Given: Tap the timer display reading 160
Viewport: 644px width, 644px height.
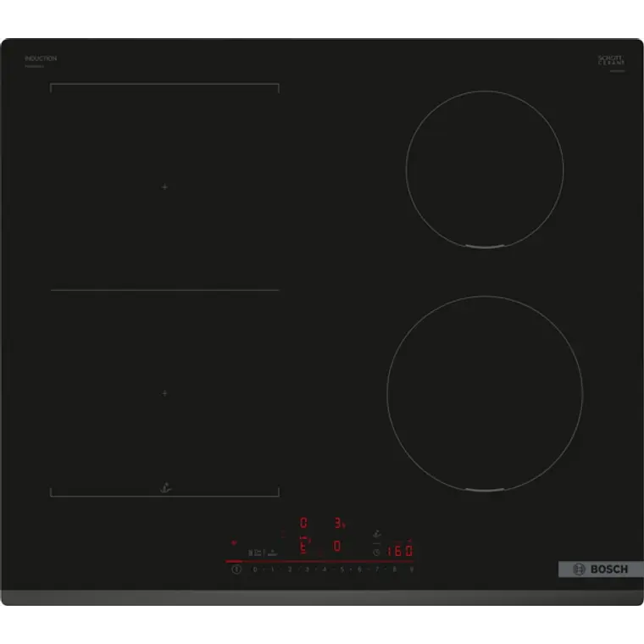Looking at the screenshot, I should (x=399, y=551).
